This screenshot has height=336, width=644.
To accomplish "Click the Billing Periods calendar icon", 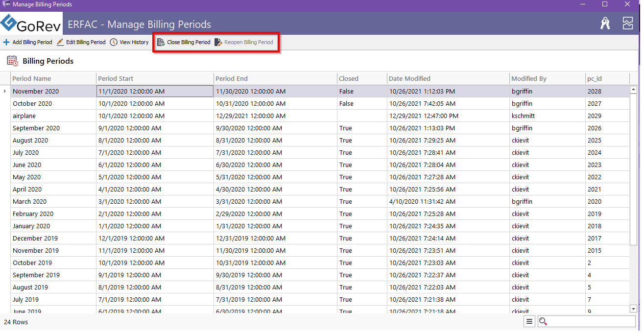I will 13,61.
